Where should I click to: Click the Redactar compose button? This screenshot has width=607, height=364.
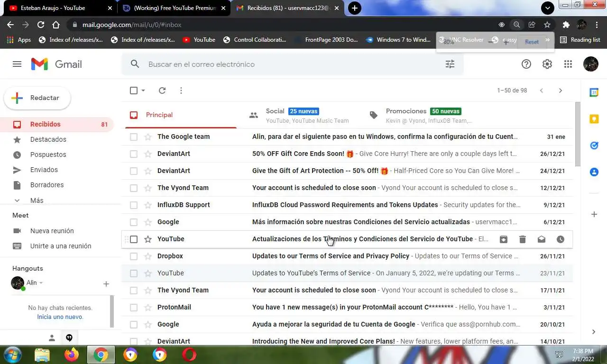37,98
